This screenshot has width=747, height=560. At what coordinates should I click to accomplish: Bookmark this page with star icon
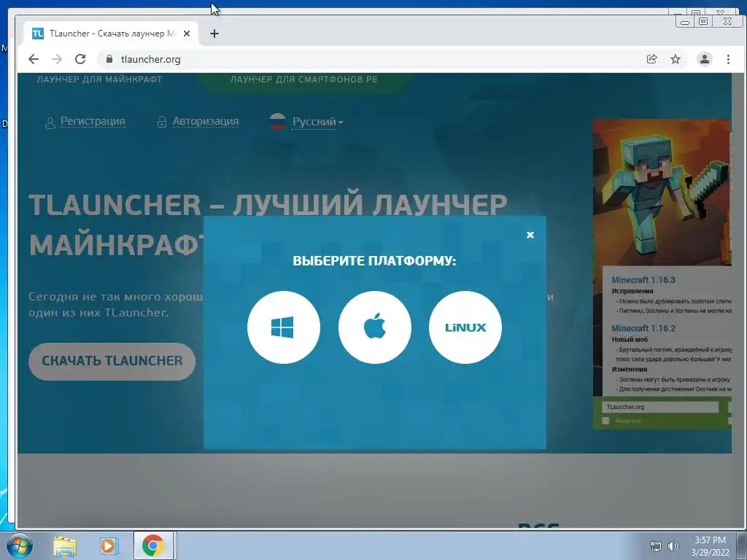click(x=676, y=59)
